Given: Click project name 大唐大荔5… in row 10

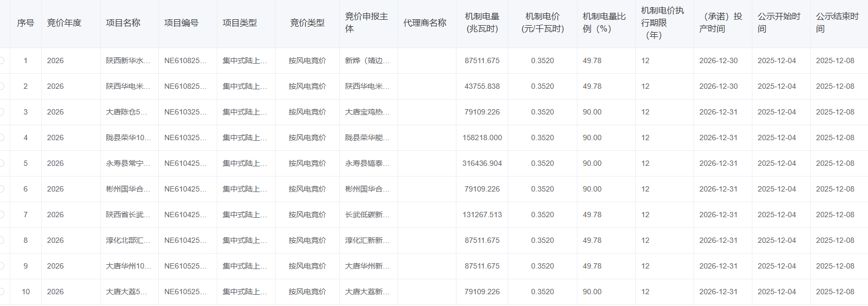Looking at the screenshot, I should pos(126,292).
